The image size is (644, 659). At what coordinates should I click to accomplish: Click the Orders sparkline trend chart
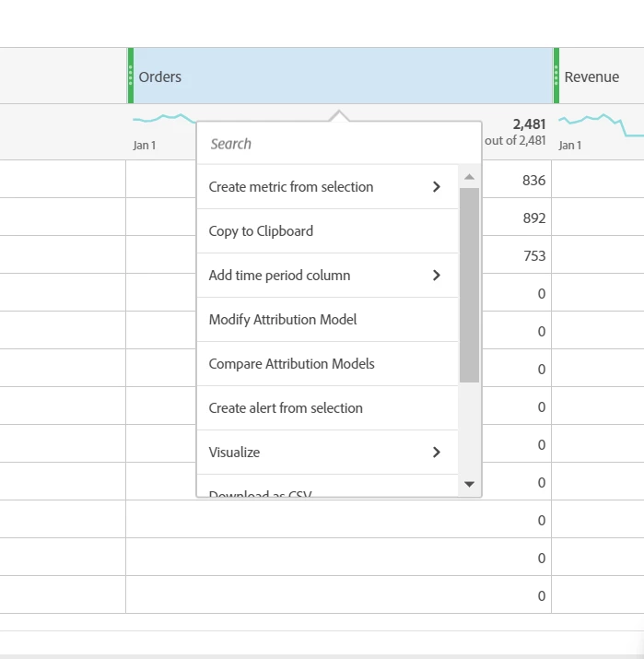[163, 118]
